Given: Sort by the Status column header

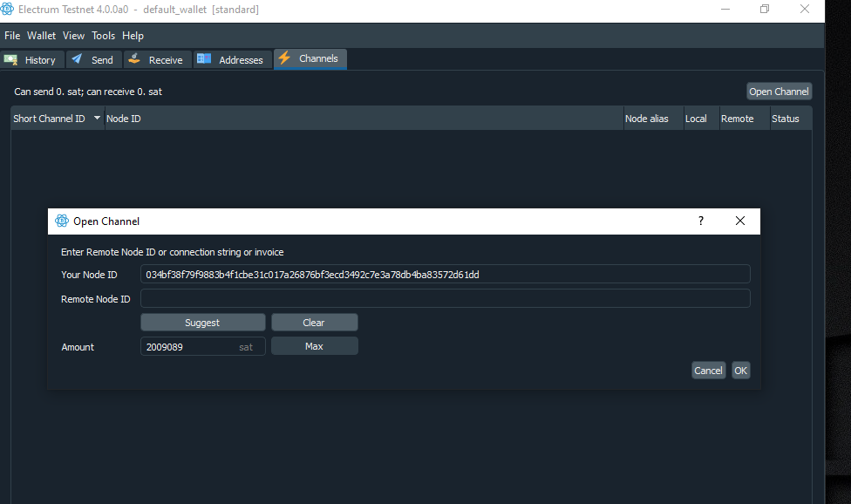Looking at the screenshot, I should (x=792, y=119).
